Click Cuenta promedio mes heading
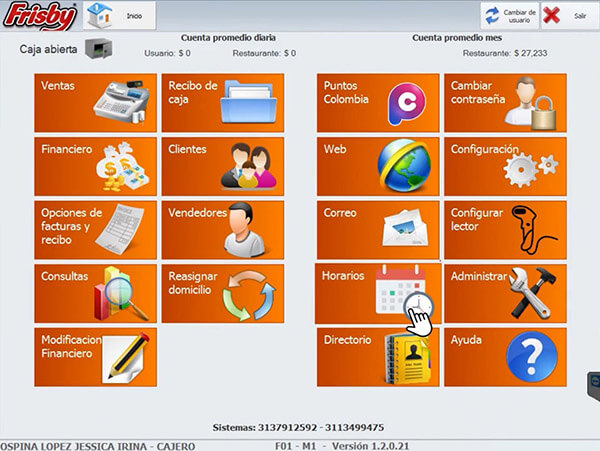This screenshot has width=600, height=451. point(457,38)
